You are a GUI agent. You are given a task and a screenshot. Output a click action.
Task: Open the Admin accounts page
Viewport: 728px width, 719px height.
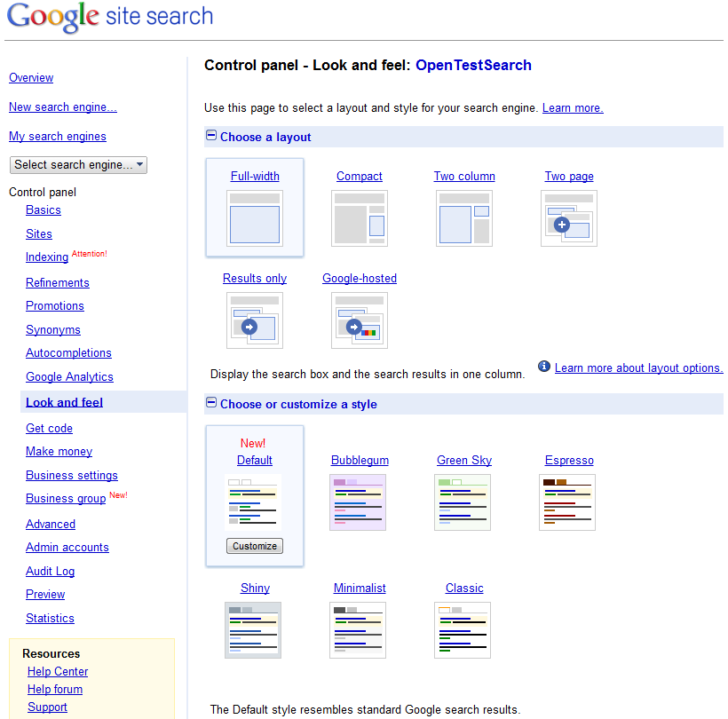(x=67, y=547)
